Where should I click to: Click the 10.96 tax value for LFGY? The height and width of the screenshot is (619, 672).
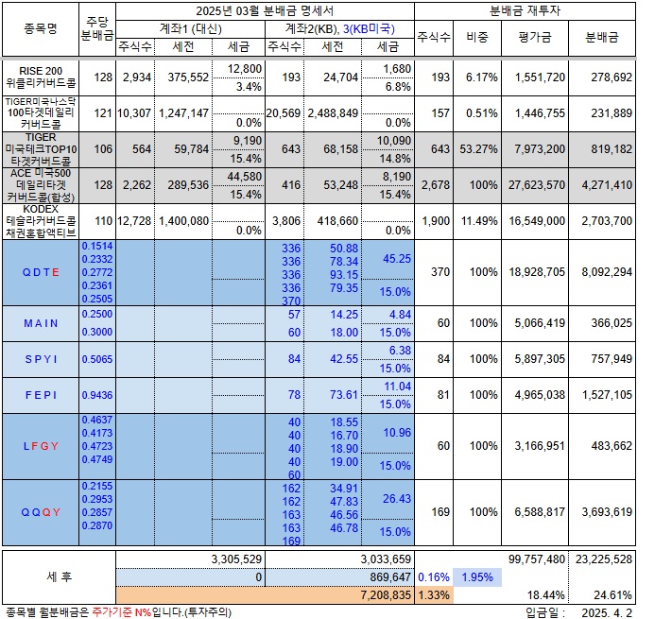(x=397, y=433)
